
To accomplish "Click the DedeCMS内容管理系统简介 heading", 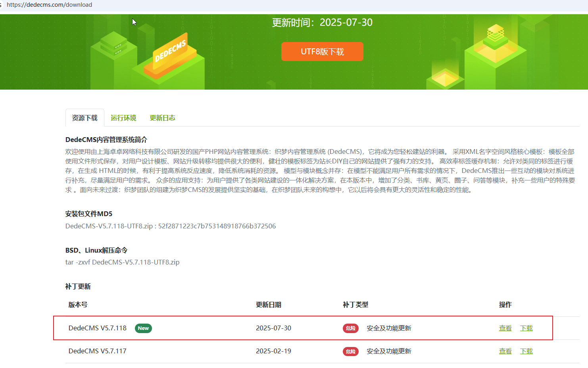I will (x=106, y=140).
